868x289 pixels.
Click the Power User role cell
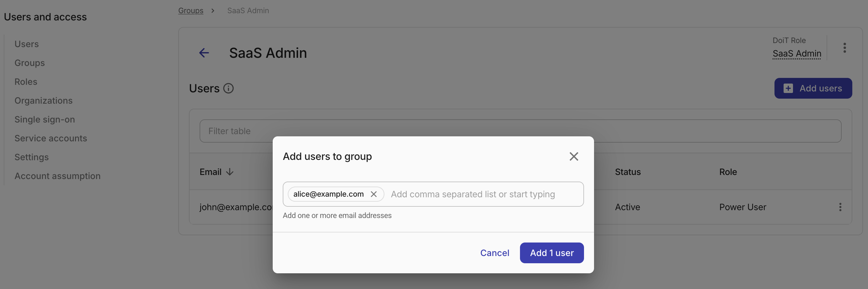click(x=743, y=207)
